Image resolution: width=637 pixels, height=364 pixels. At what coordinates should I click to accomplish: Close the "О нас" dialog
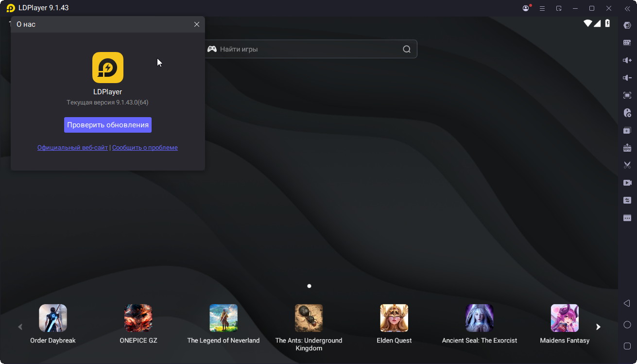click(197, 24)
